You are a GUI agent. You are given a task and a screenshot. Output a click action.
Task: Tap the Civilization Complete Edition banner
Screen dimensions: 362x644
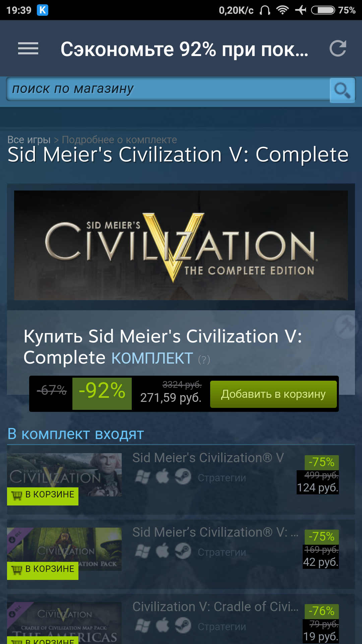pos(181,245)
